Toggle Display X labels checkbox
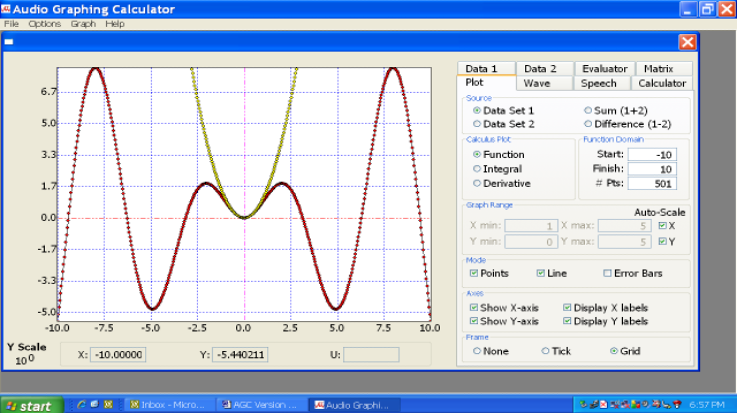Viewport: 737px width, 414px height. click(x=567, y=308)
